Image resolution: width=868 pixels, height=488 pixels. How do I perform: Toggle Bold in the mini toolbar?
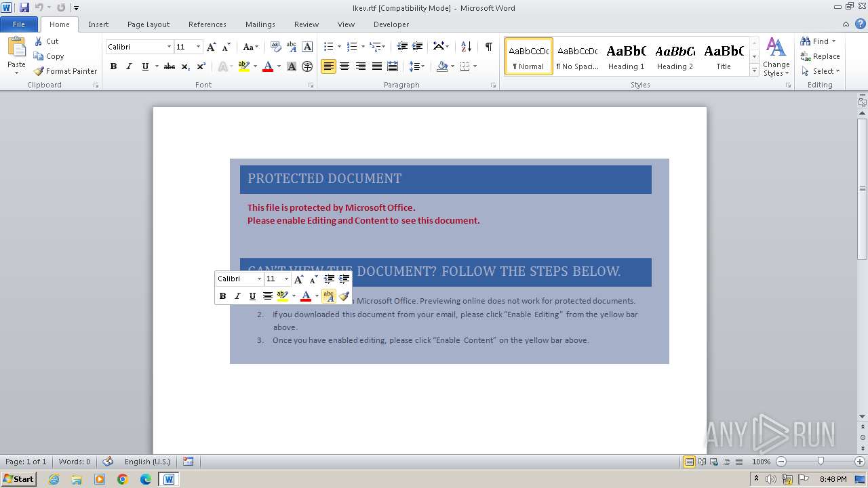coord(222,296)
